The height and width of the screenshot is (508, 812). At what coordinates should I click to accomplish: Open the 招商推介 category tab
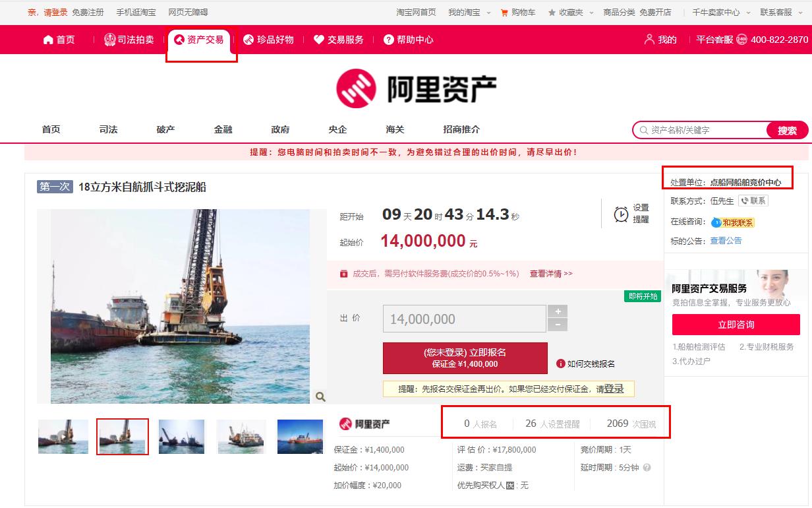[x=461, y=129]
